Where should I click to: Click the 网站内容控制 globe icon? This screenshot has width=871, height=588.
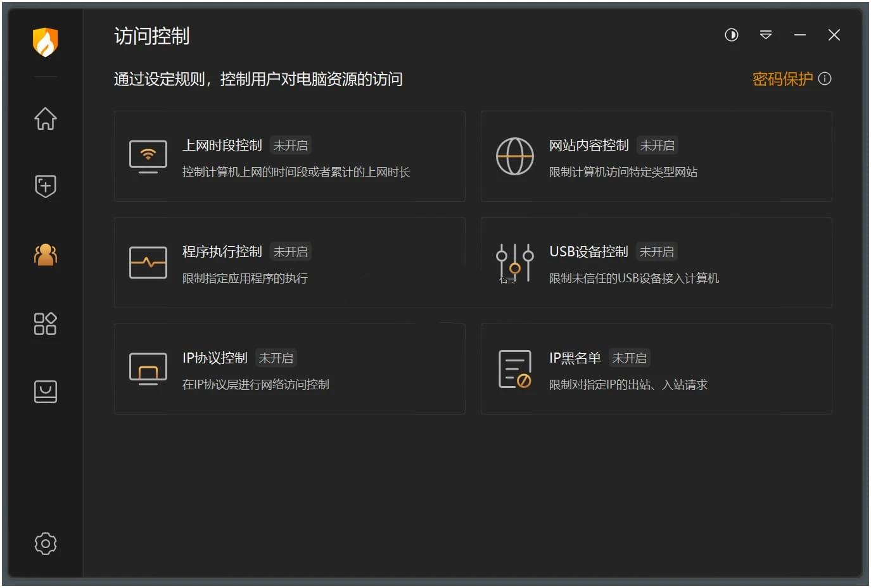515,156
